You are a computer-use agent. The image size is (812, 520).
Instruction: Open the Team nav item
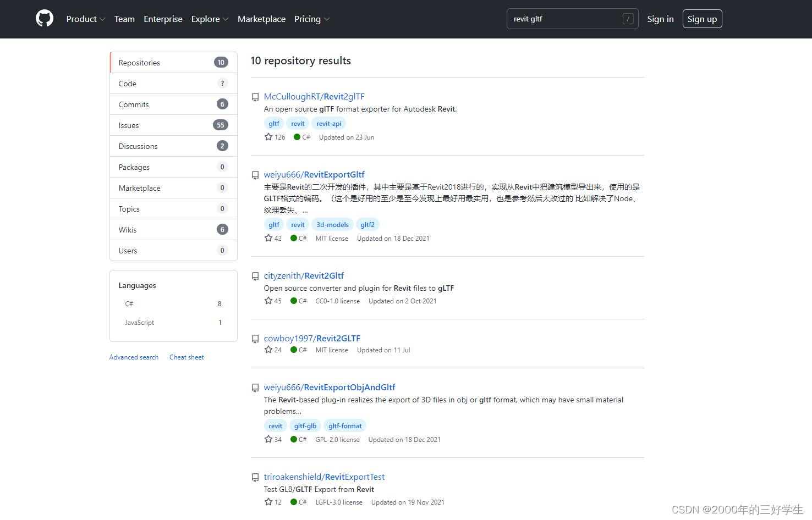tap(124, 19)
